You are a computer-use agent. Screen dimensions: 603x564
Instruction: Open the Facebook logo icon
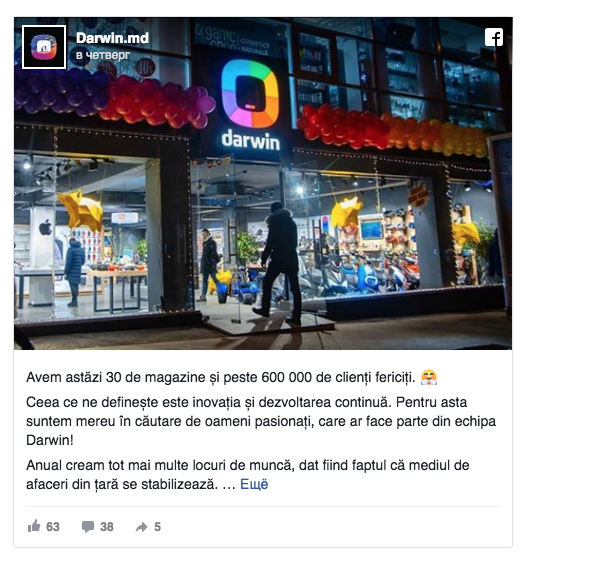(x=494, y=37)
